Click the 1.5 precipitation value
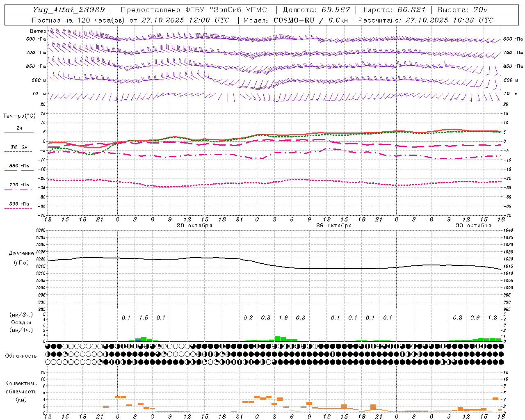The height and width of the screenshot is (420, 525). point(143,317)
